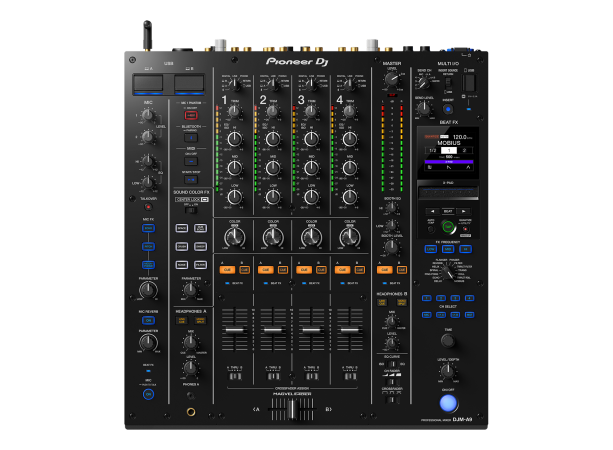The image size is (613, 450).
Task: Click the MIDI START/STOP button
Action: (x=191, y=179)
